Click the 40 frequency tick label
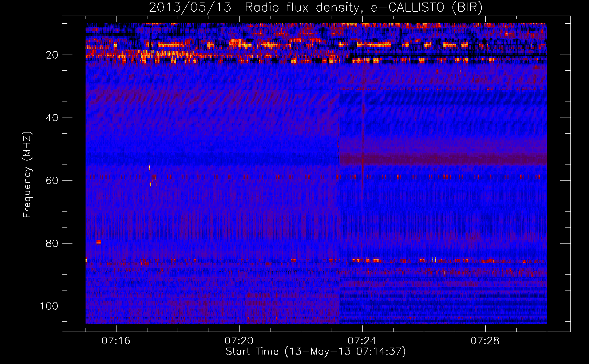The height and width of the screenshot is (364, 589). tap(52, 118)
